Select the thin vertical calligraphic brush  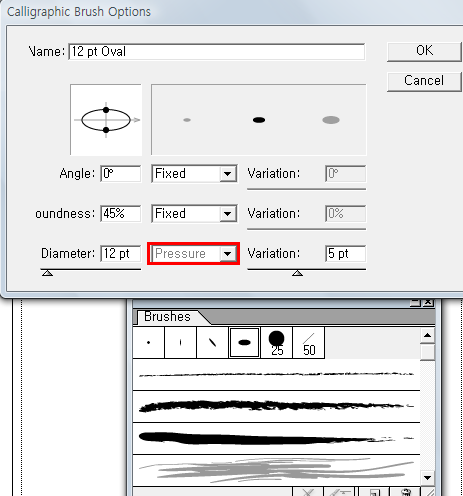pos(180,342)
